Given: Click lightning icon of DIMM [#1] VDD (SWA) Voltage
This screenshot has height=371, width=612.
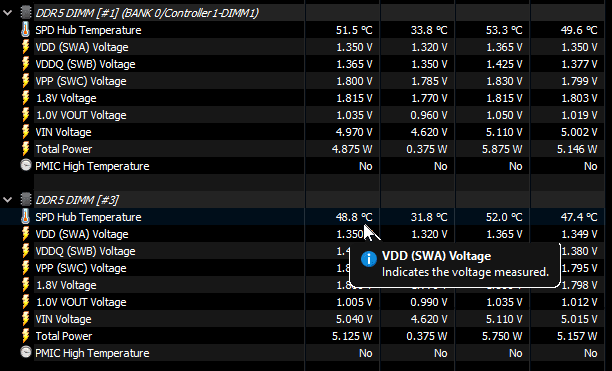Looking at the screenshot, I should point(25,47).
